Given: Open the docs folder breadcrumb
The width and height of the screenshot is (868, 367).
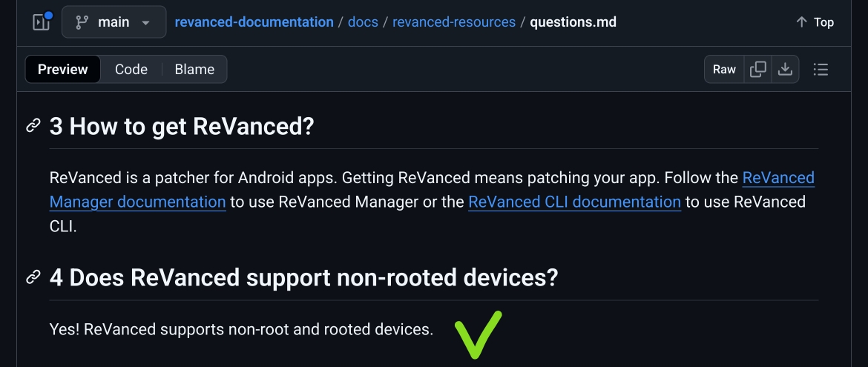Looking at the screenshot, I should click(363, 22).
